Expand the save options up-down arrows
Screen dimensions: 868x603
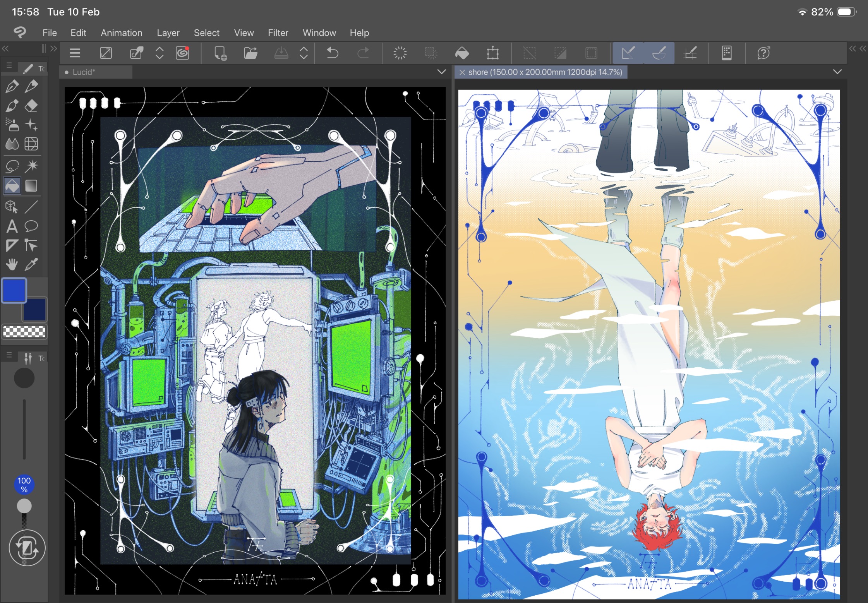304,53
